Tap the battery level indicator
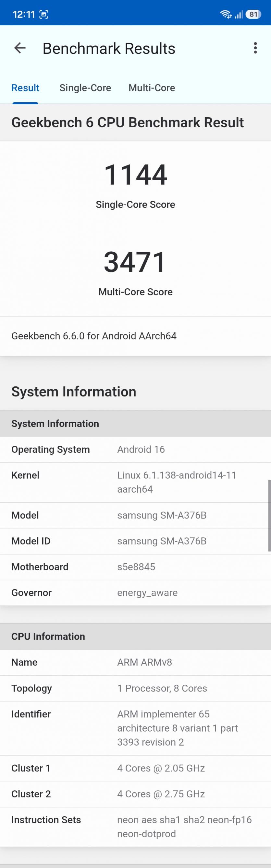The width and height of the screenshot is (271, 868). (x=253, y=14)
